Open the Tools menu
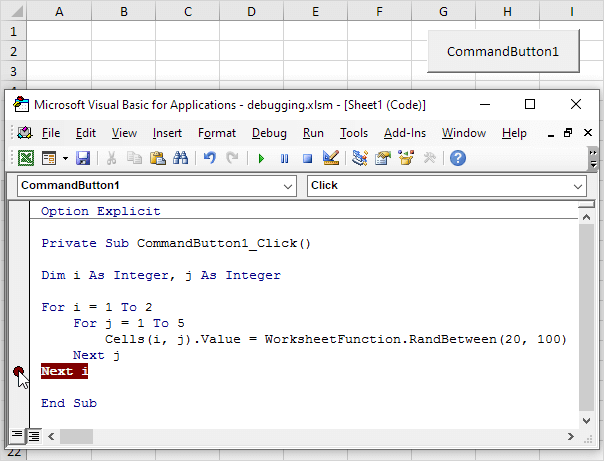The height and width of the screenshot is (461, 604). [354, 133]
